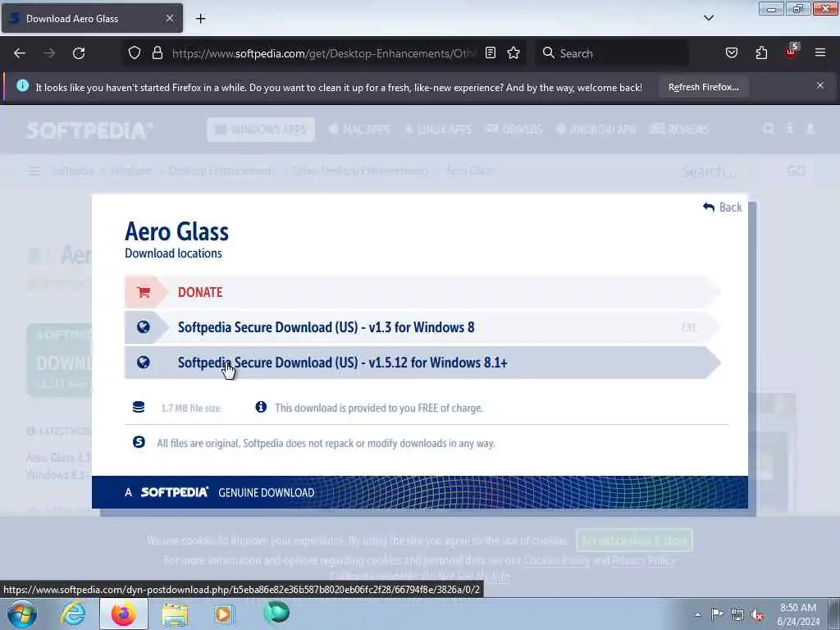
Task: Click the Softpedia S badge icon
Action: point(139,442)
